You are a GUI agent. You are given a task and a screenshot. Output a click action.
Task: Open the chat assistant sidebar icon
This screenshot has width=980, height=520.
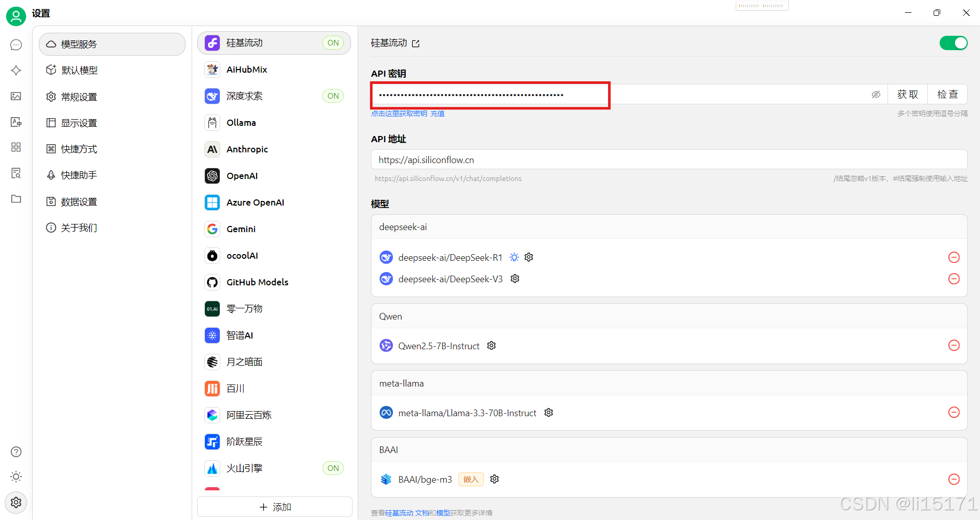16,45
